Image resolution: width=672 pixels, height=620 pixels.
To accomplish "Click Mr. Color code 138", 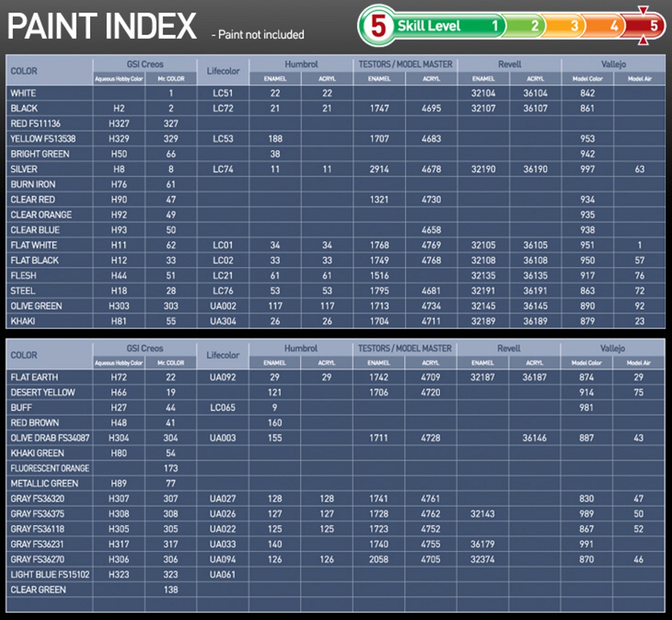I will [171, 590].
